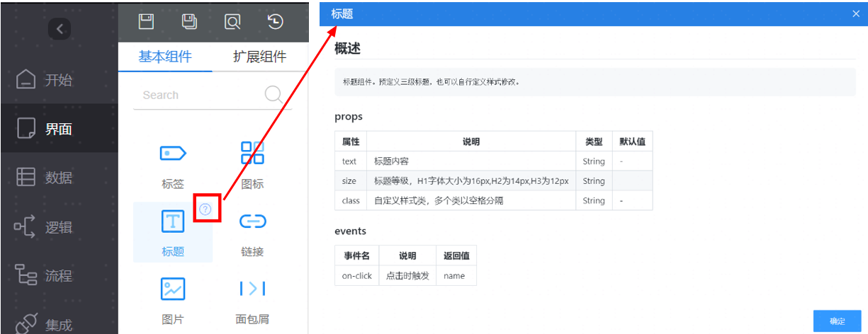
Task: Select 界面 in the left sidebar
Action: (x=59, y=129)
